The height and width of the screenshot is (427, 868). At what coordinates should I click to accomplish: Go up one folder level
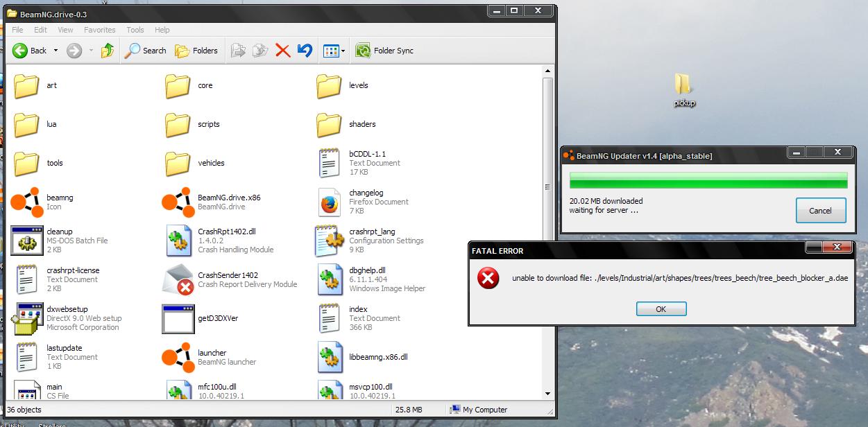click(108, 51)
